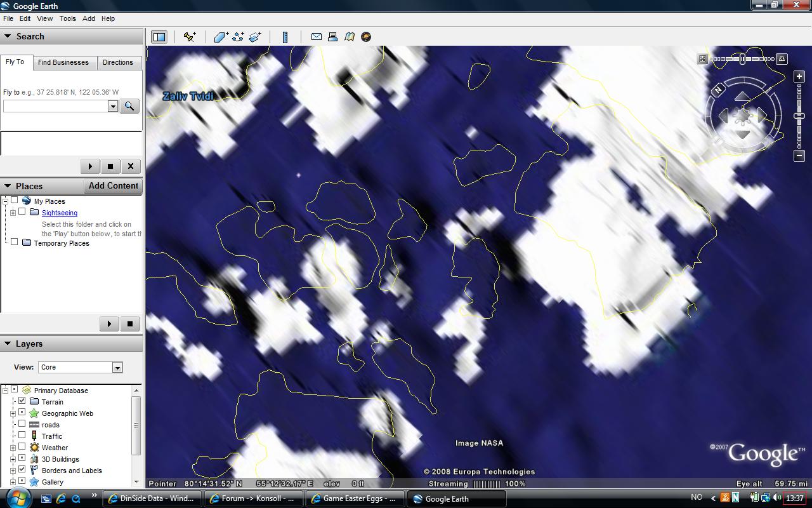Click the compass look-right arrow

pyautogui.click(x=762, y=116)
